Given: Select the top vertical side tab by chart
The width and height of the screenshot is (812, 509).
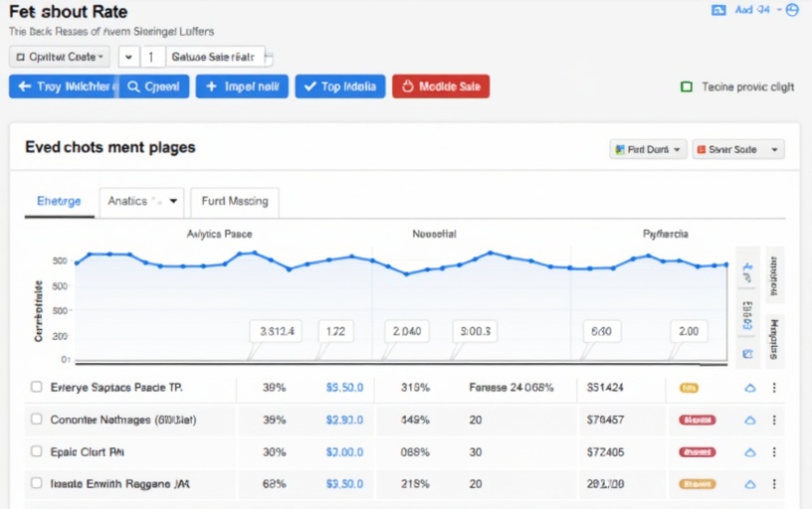Looking at the screenshot, I should pos(774,275).
